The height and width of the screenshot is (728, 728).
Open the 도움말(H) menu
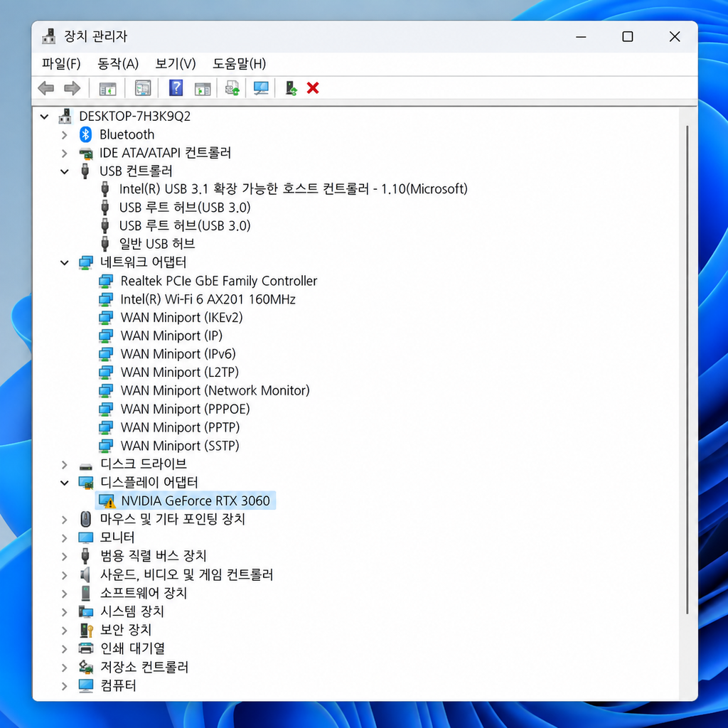239,63
